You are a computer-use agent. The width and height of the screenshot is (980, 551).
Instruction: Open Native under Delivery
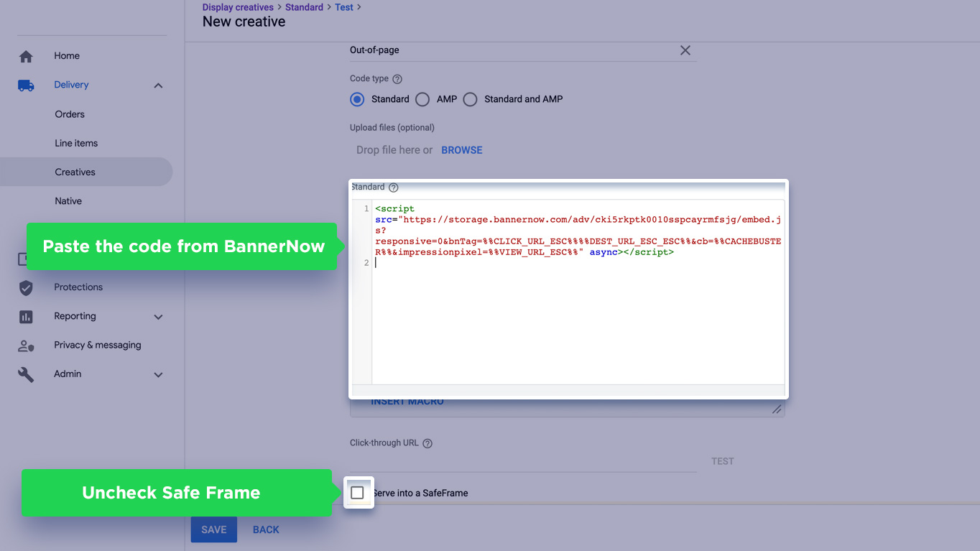click(68, 201)
